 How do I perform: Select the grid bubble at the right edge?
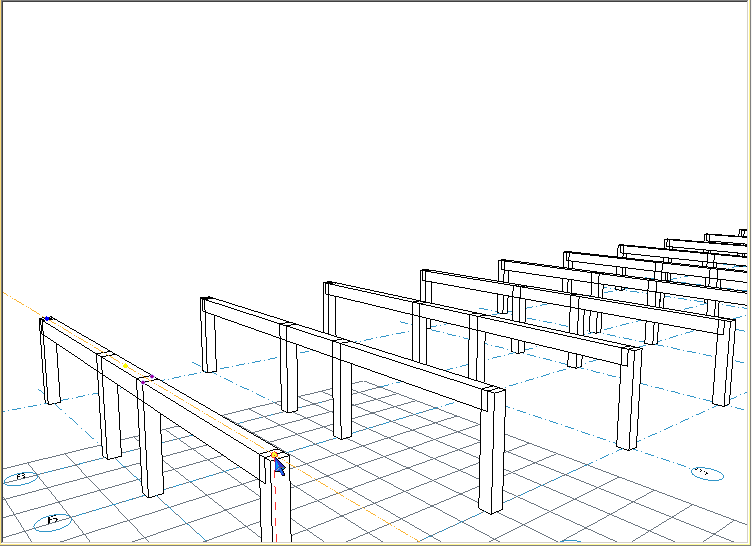coord(707,474)
